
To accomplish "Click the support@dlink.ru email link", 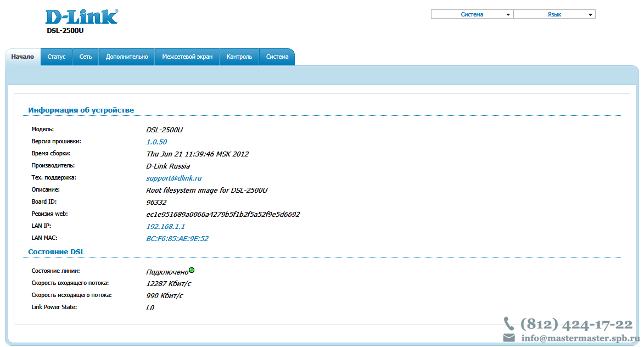I will click(173, 178).
